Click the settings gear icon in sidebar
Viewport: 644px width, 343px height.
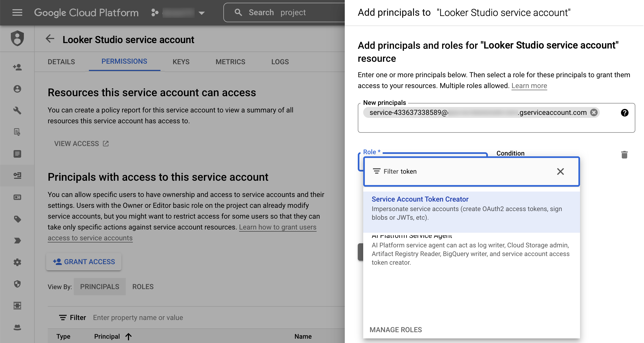17,262
